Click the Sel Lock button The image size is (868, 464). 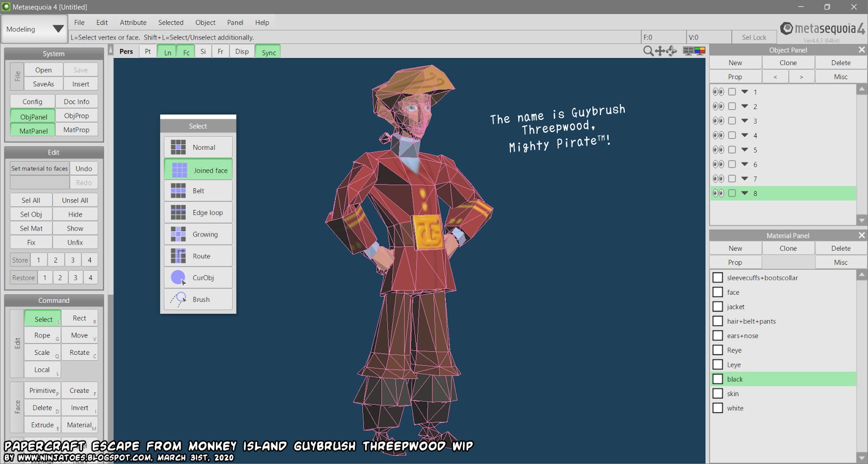pos(754,37)
